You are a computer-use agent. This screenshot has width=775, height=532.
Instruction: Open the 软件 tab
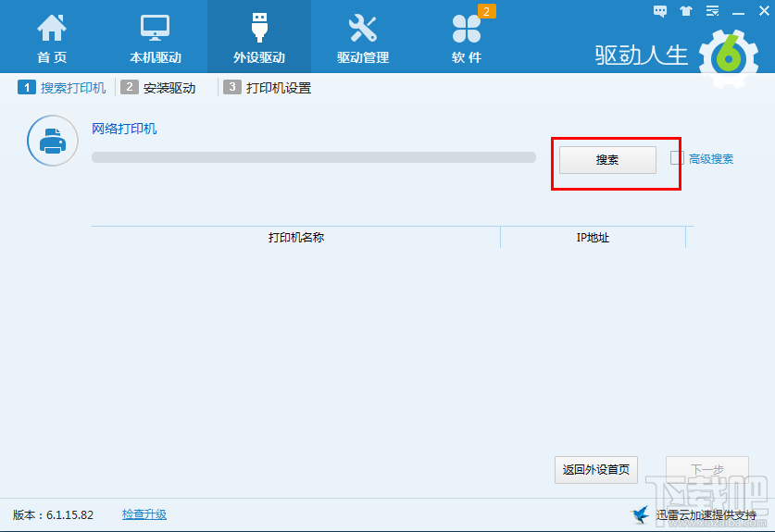tap(467, 37)
